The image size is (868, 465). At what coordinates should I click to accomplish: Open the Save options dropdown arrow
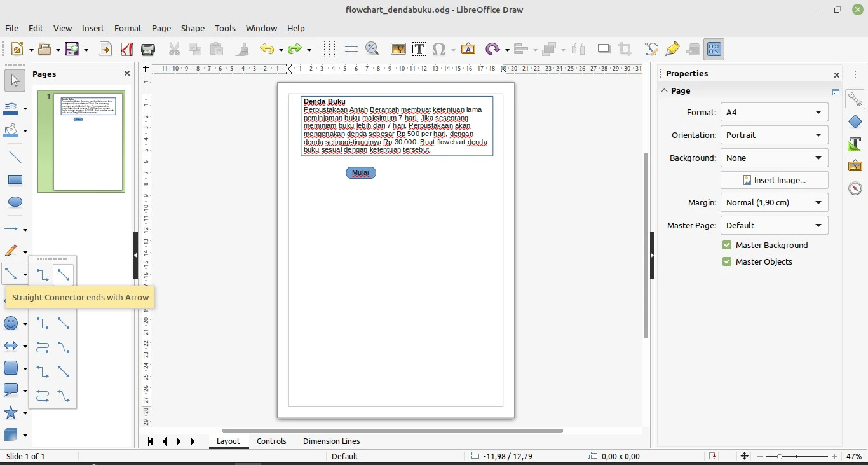coord(86,50)
